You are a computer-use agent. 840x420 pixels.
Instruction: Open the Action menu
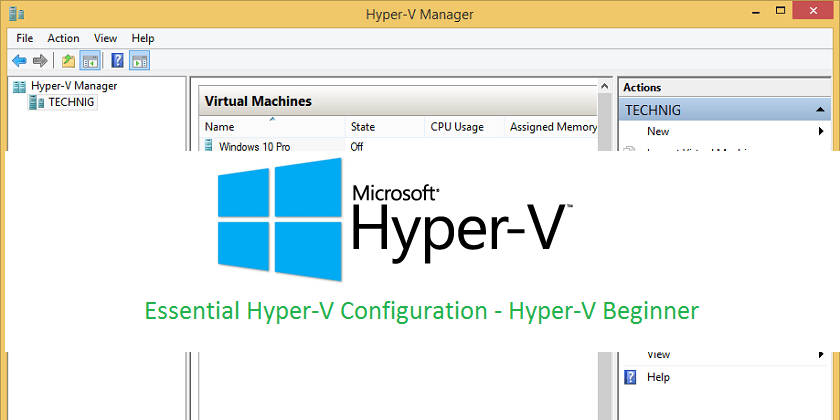63,39
